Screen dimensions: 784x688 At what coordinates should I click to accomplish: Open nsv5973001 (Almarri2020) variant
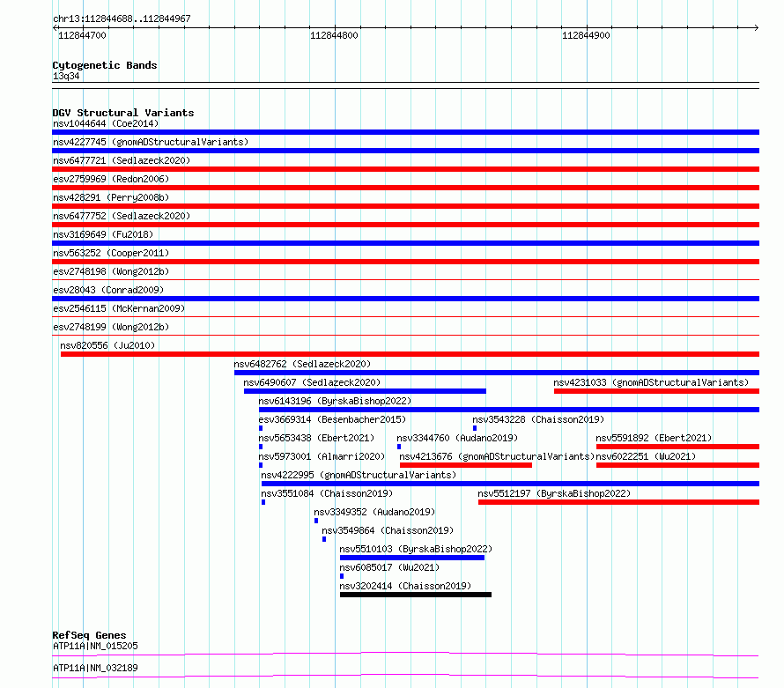pos(322,456)
